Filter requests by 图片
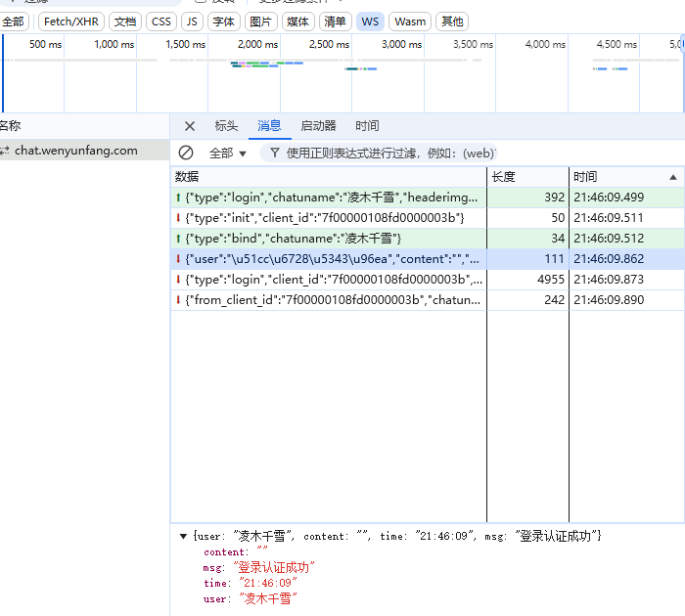This screenshot has width=685, height=616. click(261, 22)
